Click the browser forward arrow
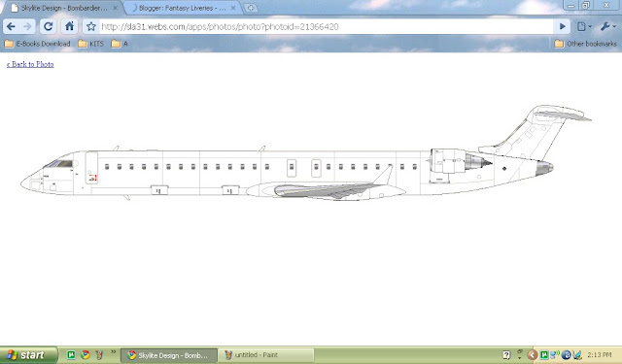 coord(27,26)
